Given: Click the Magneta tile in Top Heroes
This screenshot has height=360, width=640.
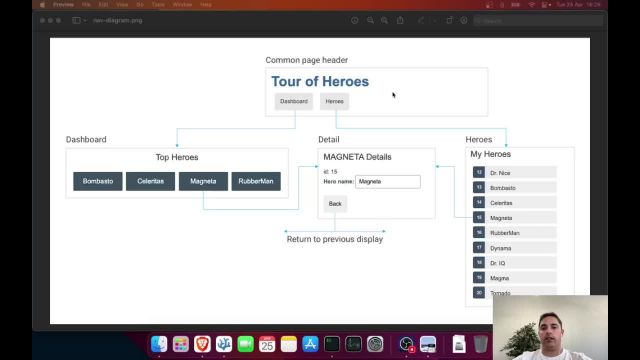Looking at the screenshot, I should tap(203, 181).
